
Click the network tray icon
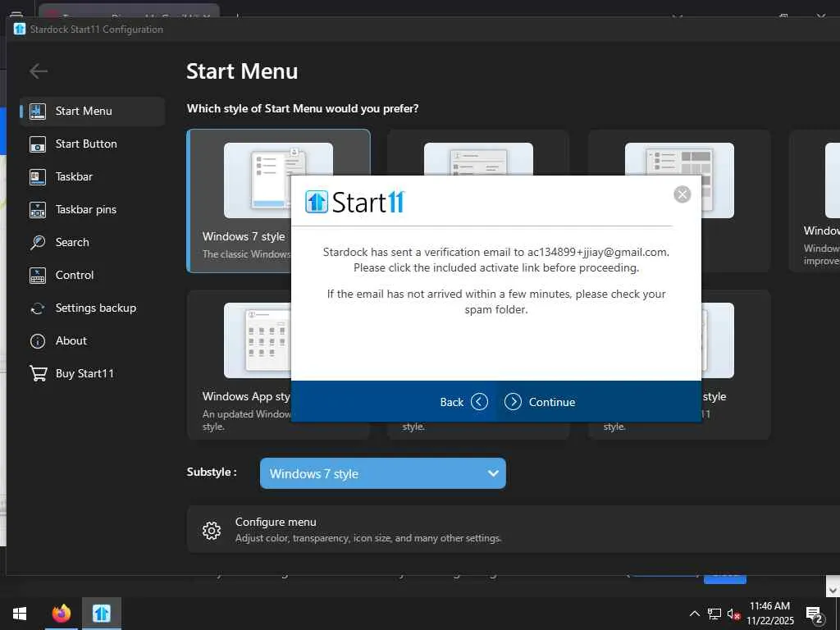[x=714, y=614]
